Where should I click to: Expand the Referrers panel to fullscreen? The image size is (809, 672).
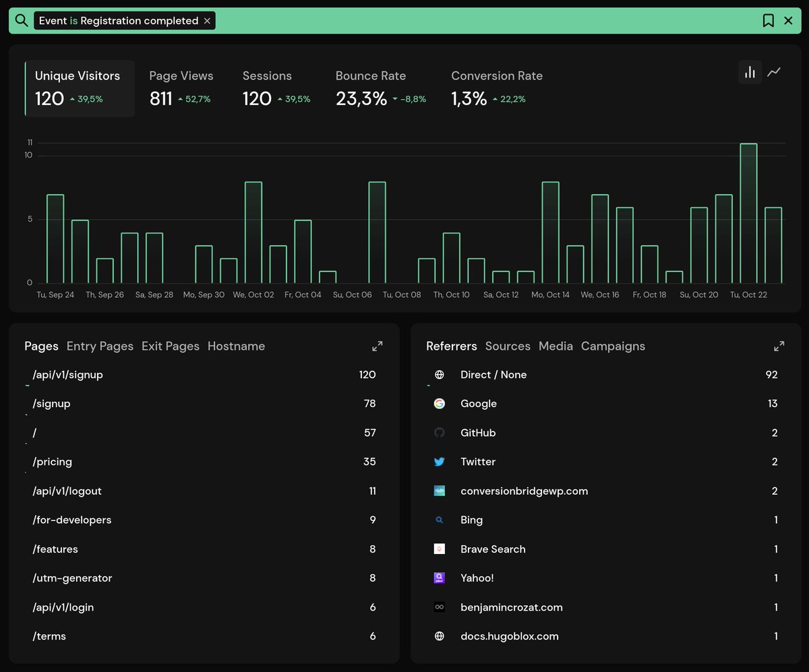pos(779,346)
